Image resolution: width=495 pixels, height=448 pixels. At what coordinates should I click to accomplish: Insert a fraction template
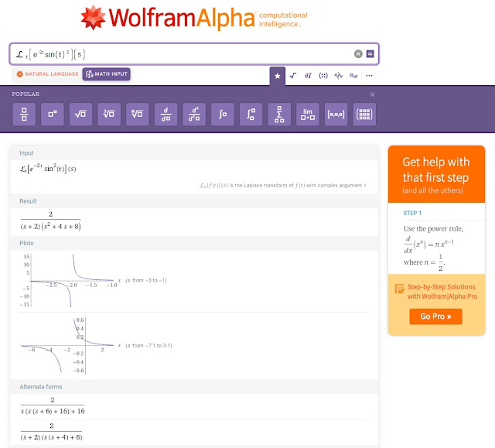[x=24, y=115]
